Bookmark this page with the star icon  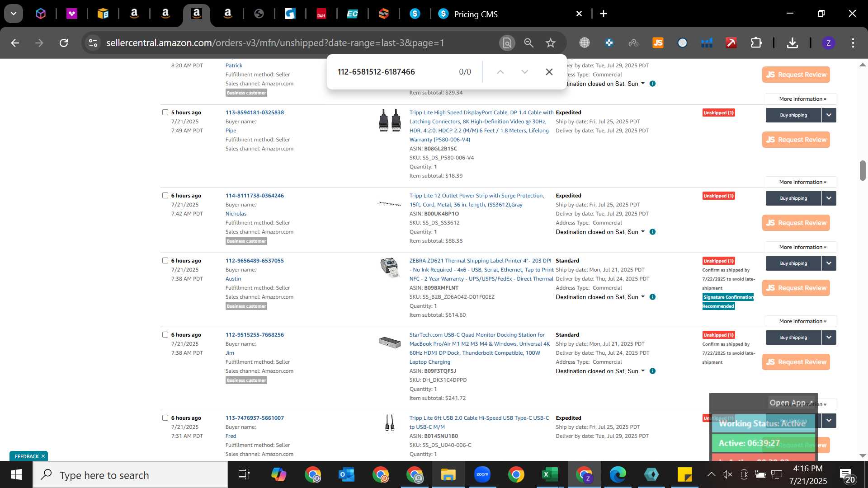[x=551, y=43]
